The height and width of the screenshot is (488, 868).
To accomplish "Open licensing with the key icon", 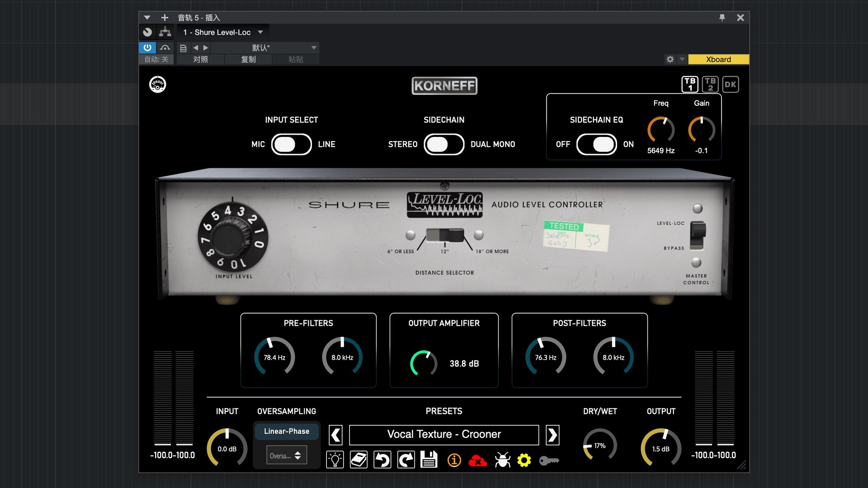I will pos(550,460).
